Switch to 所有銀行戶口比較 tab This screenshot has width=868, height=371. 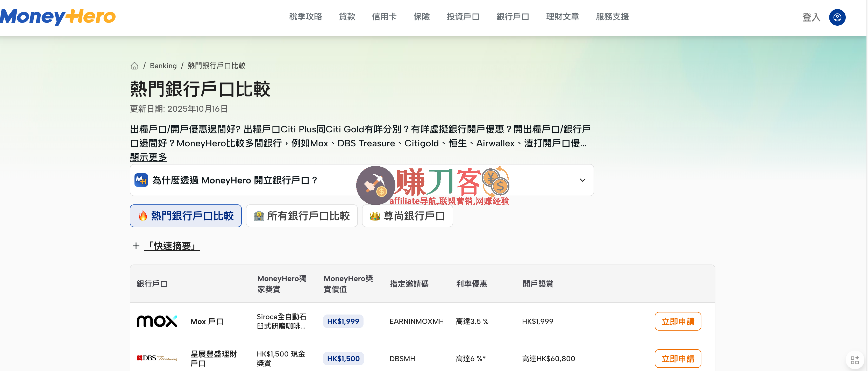[302, 216]
